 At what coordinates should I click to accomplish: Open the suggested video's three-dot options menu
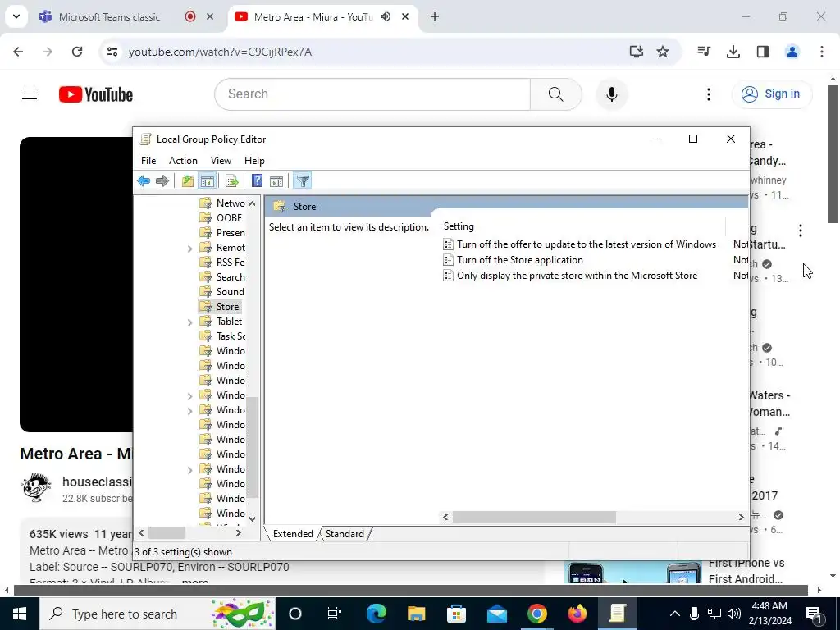coord(801,231)
